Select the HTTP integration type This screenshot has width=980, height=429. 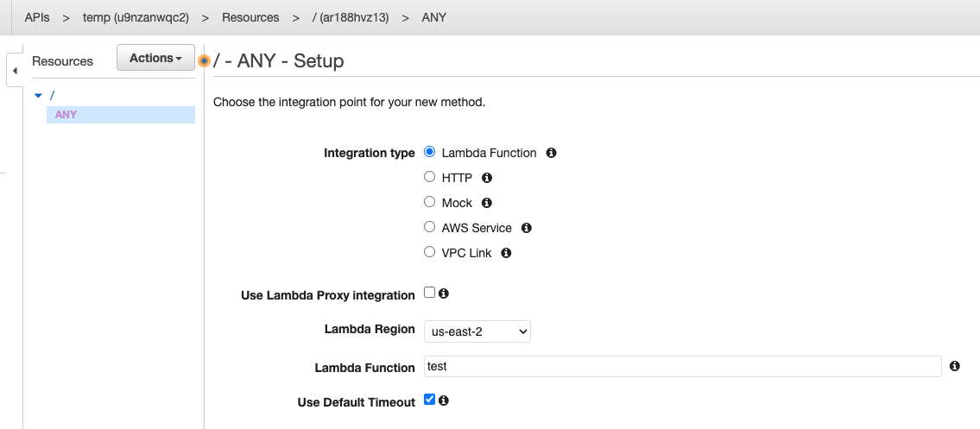[x=430, y=178]
